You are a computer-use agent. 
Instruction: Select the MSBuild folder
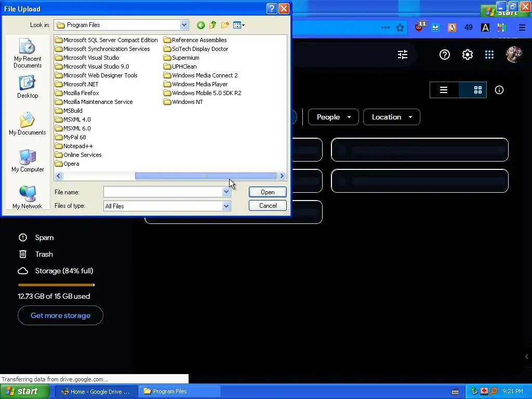click(69, 111)
